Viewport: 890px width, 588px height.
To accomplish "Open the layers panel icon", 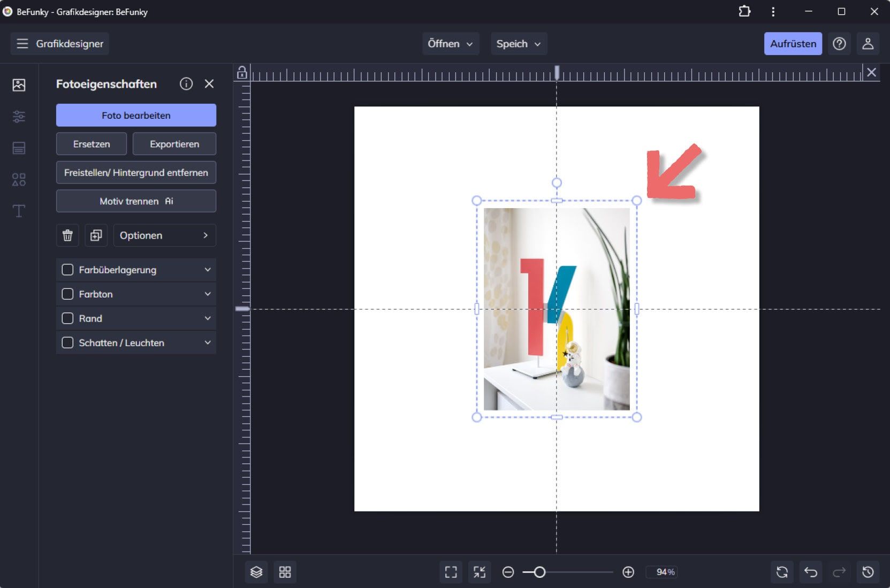I will point(256,572).
